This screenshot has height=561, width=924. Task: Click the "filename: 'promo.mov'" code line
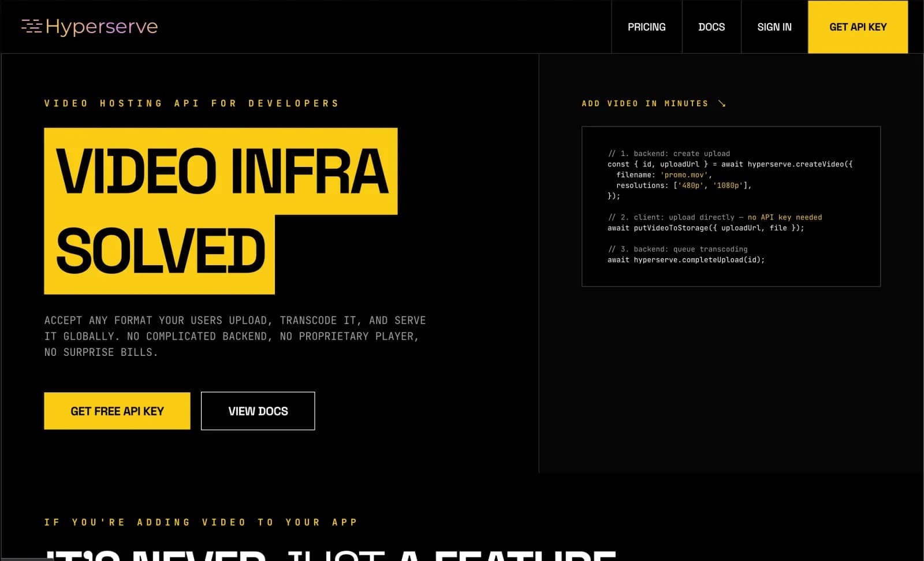pyautogui.click(x=664, y=174)
